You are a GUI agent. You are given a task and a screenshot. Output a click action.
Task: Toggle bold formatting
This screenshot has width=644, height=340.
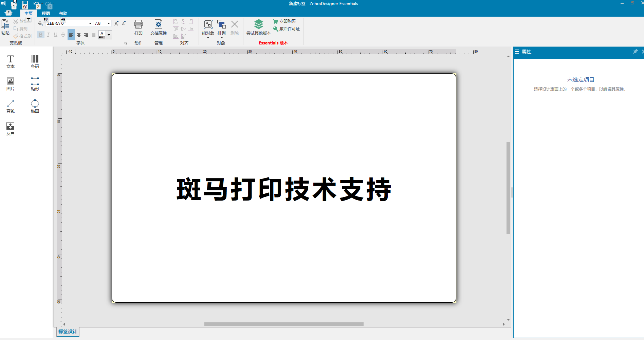(x=40, y=34)
